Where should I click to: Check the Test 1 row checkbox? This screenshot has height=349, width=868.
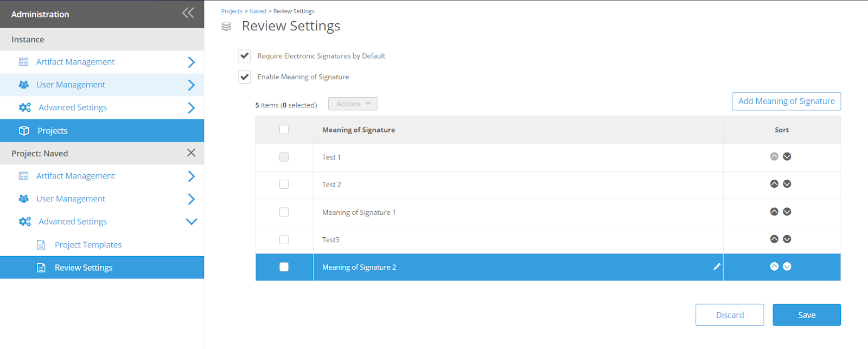click(x=284, y=157)
